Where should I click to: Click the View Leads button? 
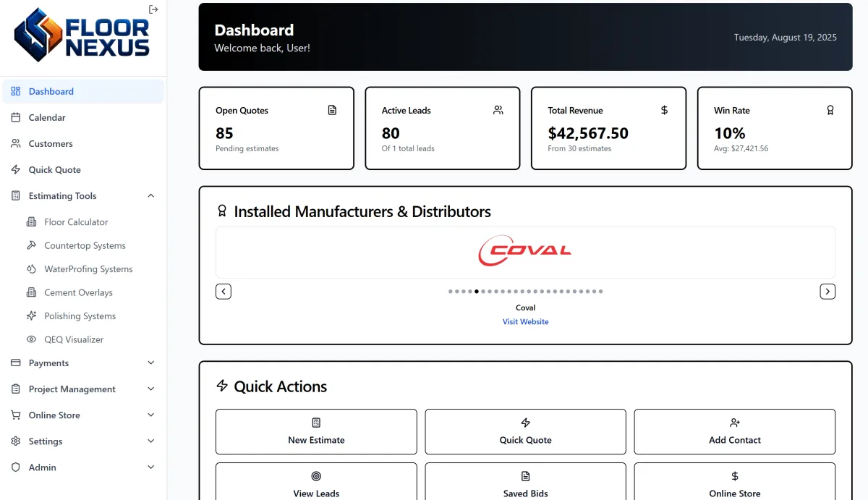tap(316, 482)
